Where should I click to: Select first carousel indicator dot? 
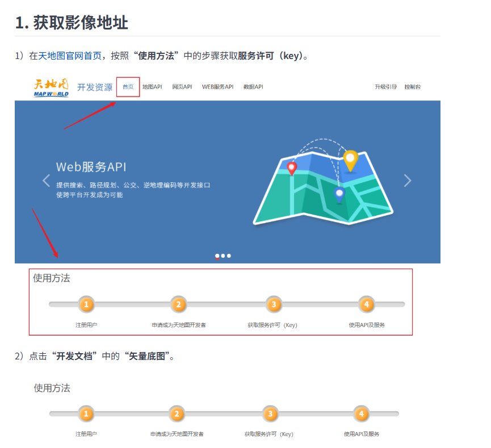[x=217, y=256]
